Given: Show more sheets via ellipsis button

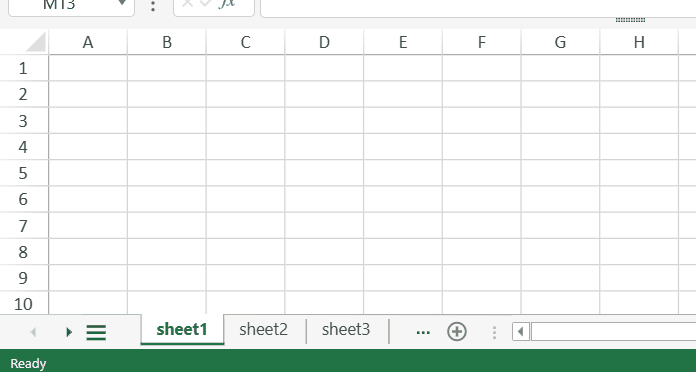Looking at the screenshot, I should (x=423, y=332).
